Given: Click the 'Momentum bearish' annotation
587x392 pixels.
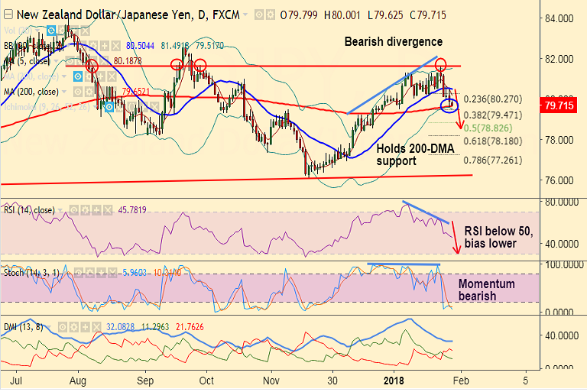Looking at the screenshot, I should (487, 290).
